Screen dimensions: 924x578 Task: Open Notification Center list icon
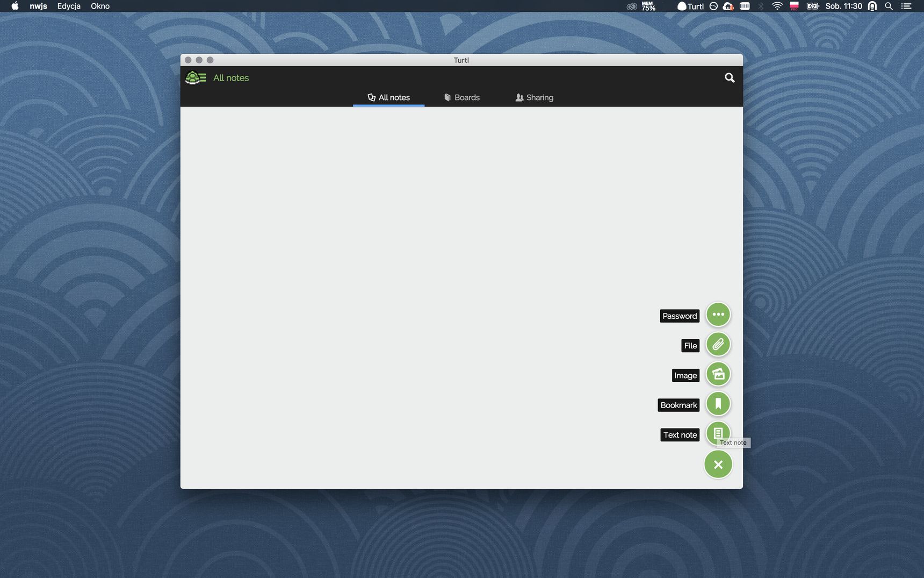(906, 6)
